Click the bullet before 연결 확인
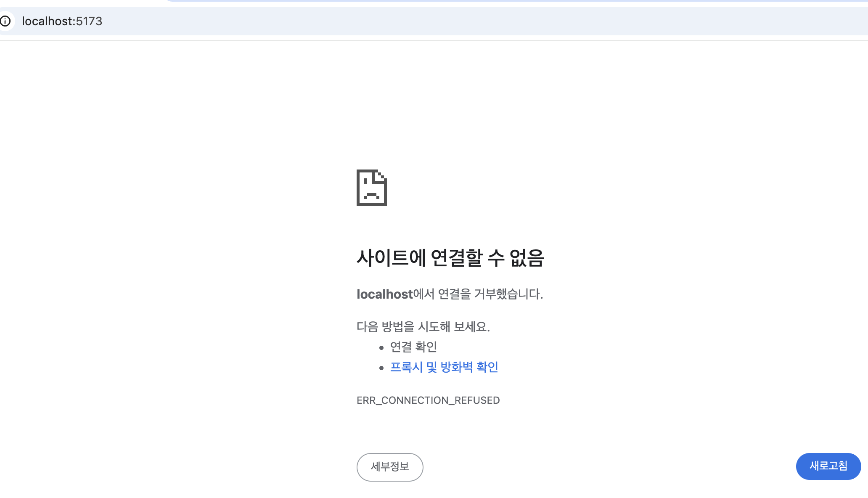 381,348
